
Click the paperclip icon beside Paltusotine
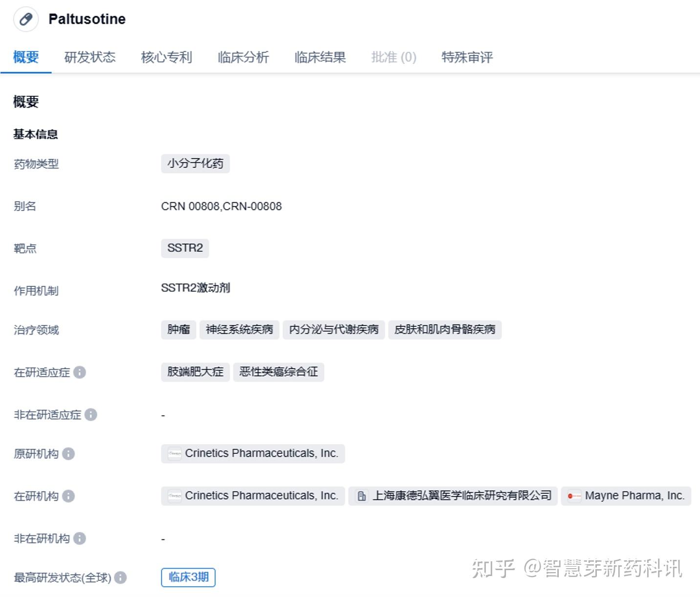25,19
